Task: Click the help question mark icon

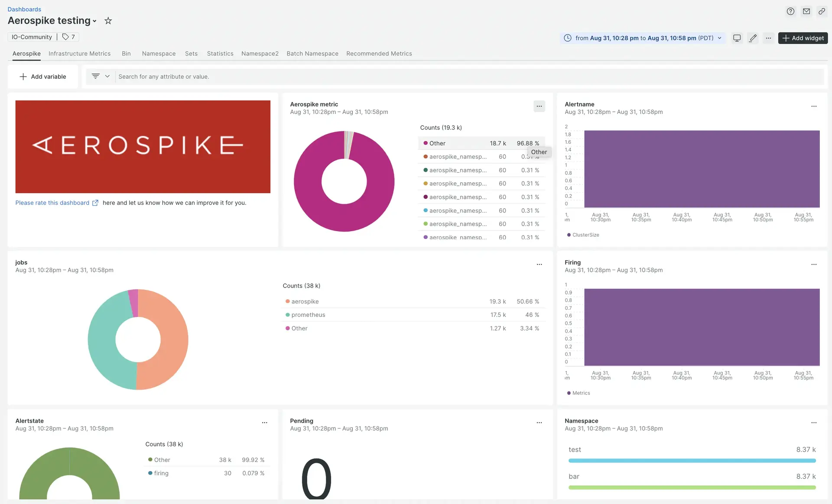Action: (x=790, y=12)
